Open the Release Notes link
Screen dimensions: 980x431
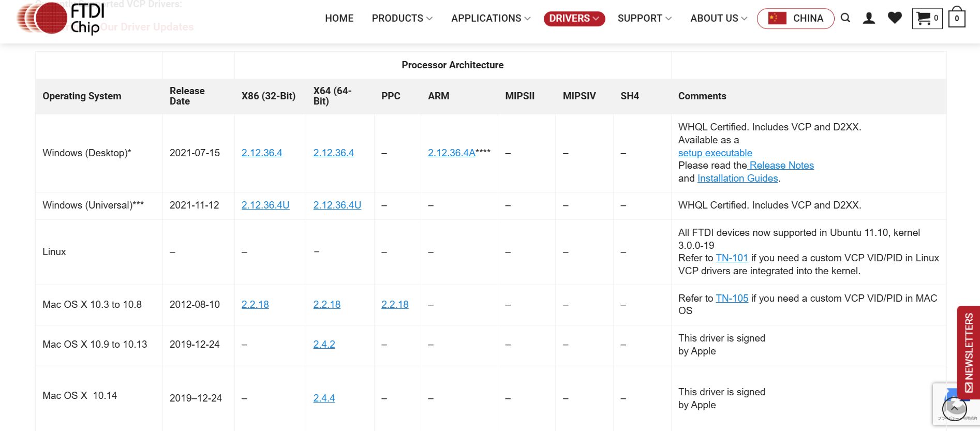781,165
